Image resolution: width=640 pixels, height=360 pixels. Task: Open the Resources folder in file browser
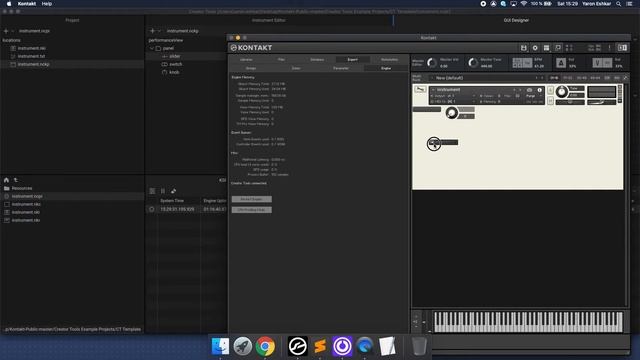(x=22, y=188)
